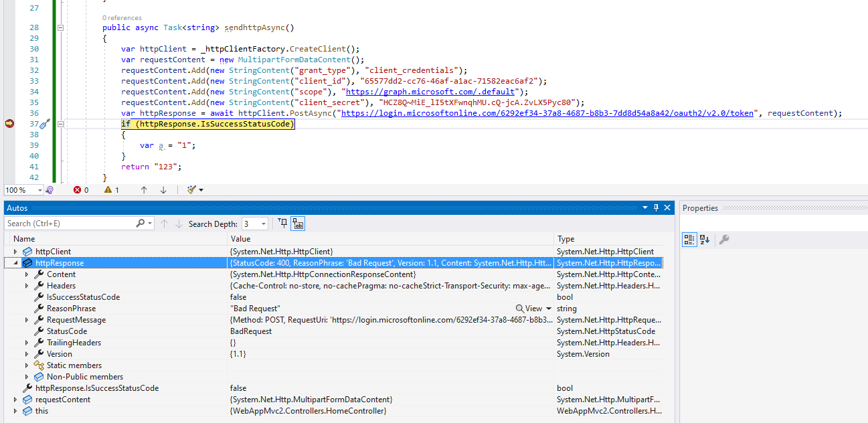This screenshot has width=868, height=423.
Task: Click the Non-Public members cube icon
Action: coord(39,377)
